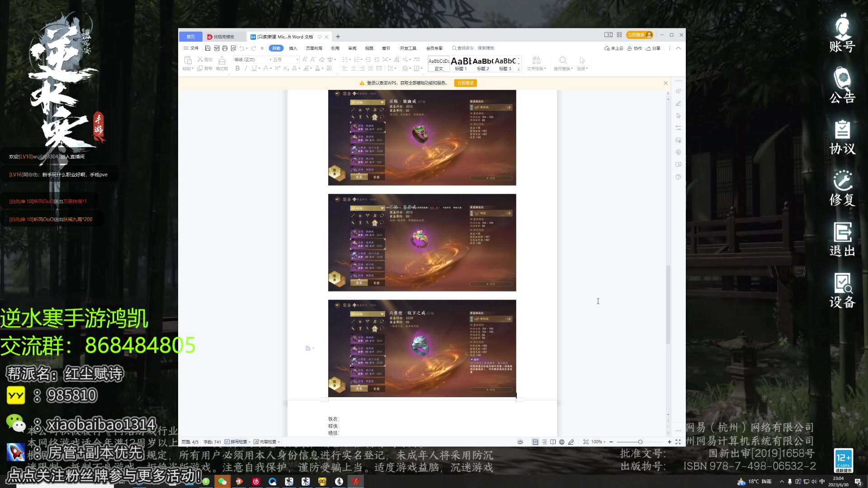Switch to the 审阅 (Review) ribbon tab

pos(352,48)
